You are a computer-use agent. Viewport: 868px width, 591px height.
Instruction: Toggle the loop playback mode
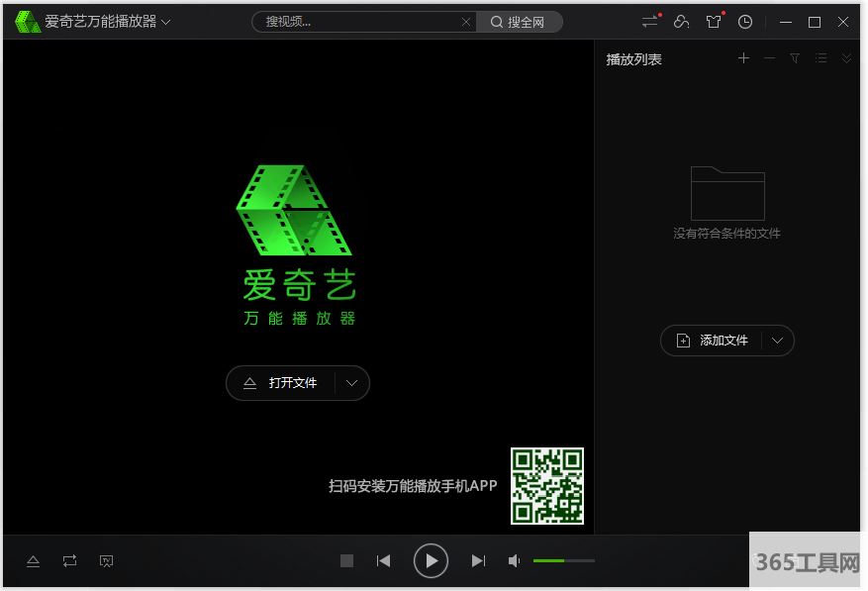coord(69,561)
